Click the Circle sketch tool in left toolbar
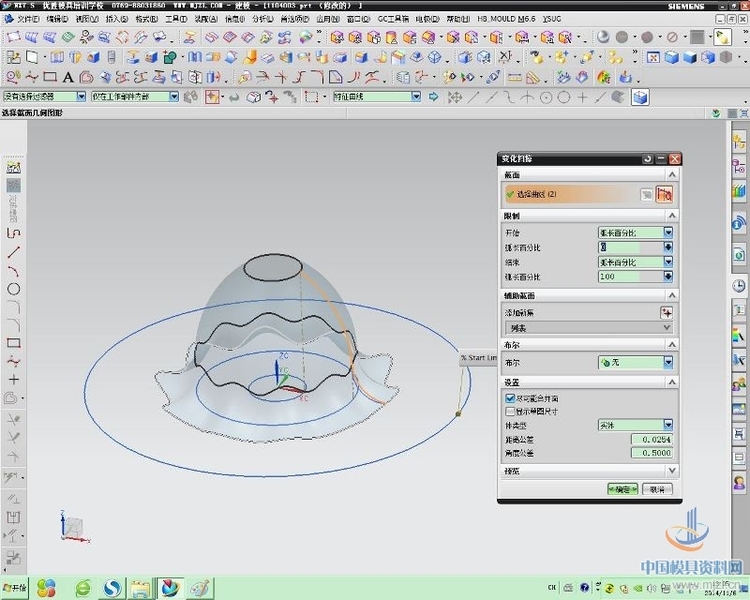The width and height of the screenshot is (750, 600). [x=14, y=289]
